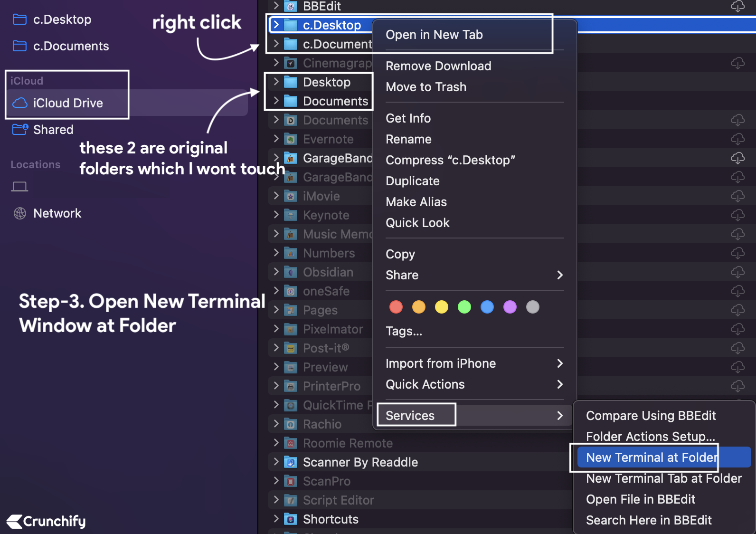Select the Evernote folder icon
The width and height of the screenshot is (756, 534).
(x=290, y=139)
